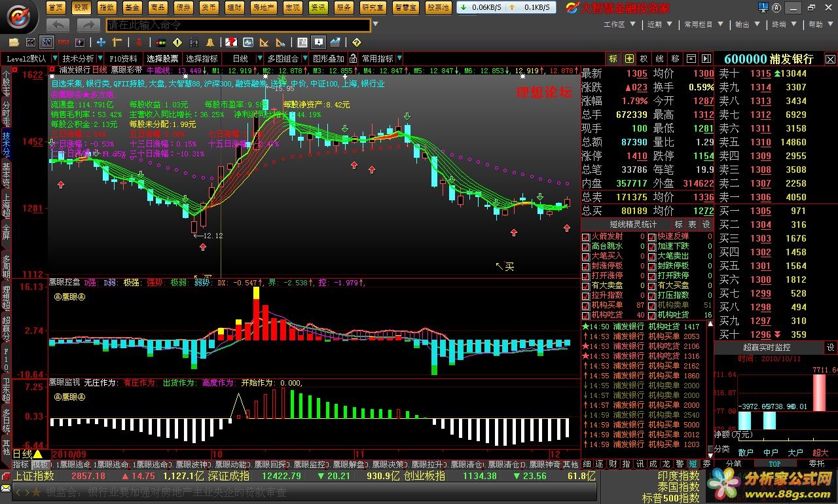Expand the Level2默认 dropdown arrow
838x504 pixels.
click(54, 58)
